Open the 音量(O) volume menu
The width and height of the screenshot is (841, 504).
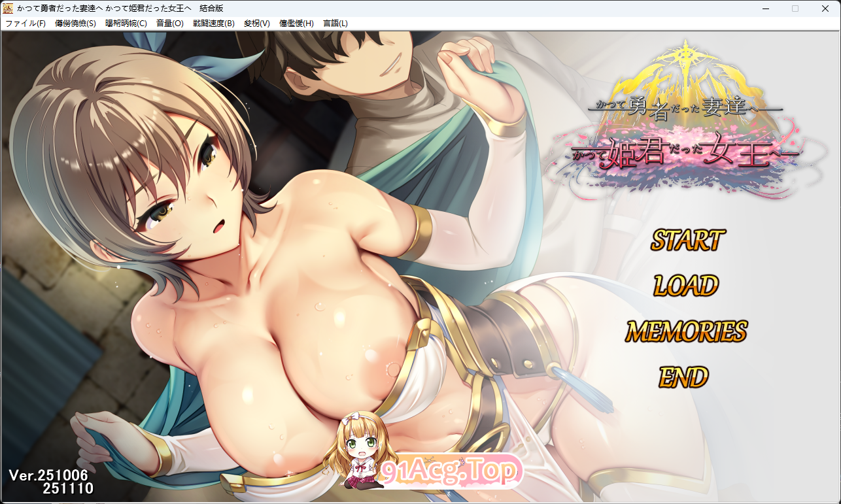(169, 24)
